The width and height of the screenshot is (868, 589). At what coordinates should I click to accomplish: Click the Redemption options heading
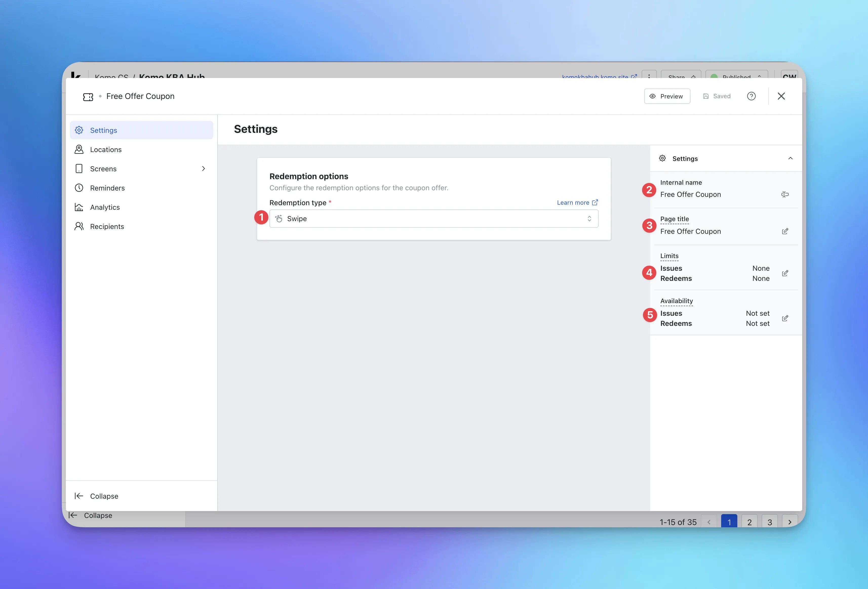tap(309, 176)
